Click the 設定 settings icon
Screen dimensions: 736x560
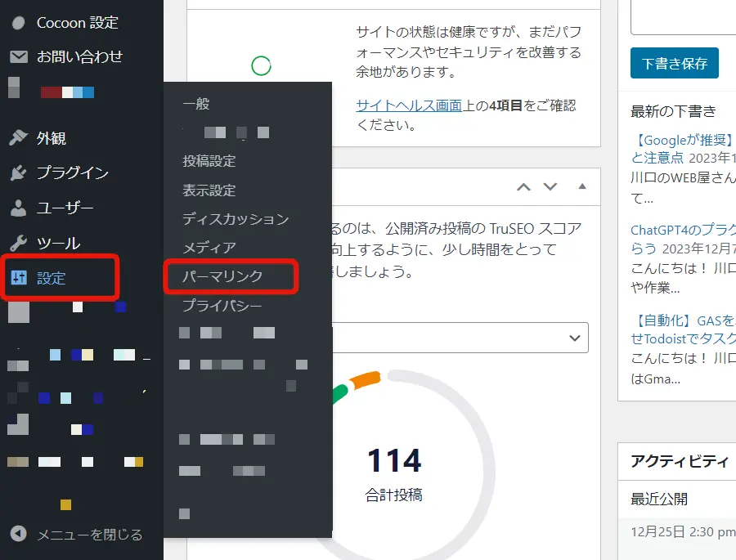[18, 277]
